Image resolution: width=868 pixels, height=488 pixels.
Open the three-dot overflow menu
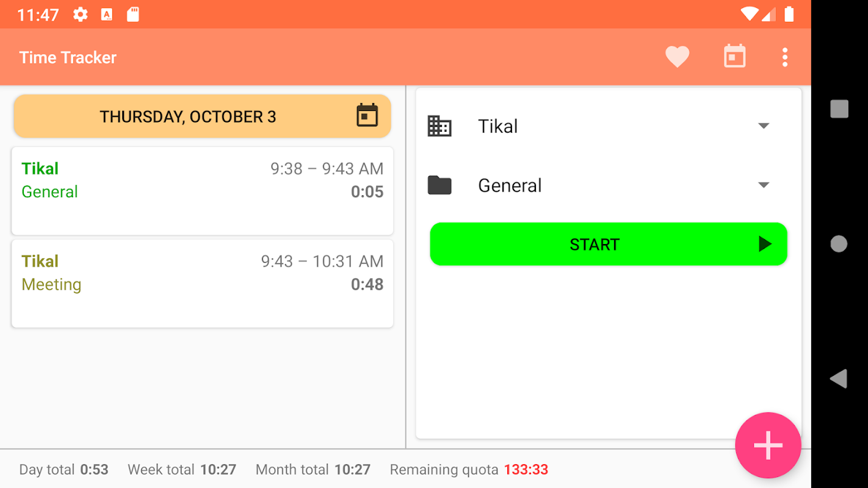(785, 57)
